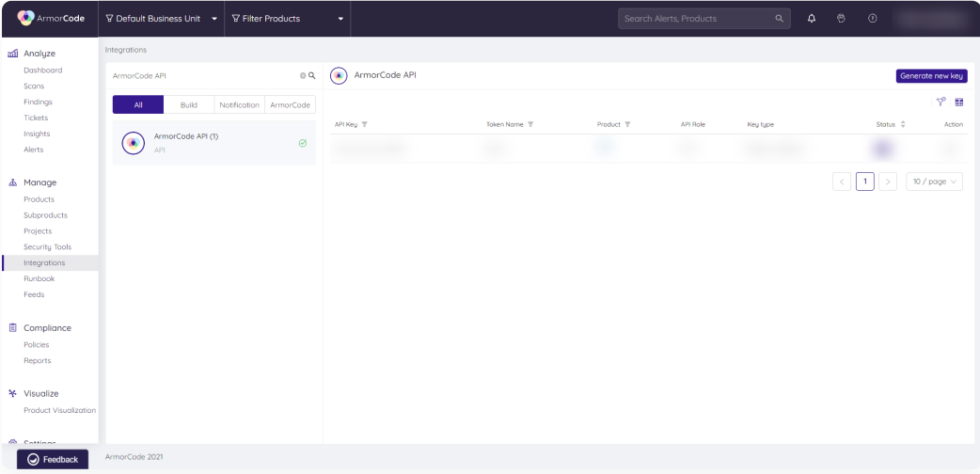The height and width of the screenshot is (474, 980).
Task: Select the Notification tab
Action: click(240, 105)
